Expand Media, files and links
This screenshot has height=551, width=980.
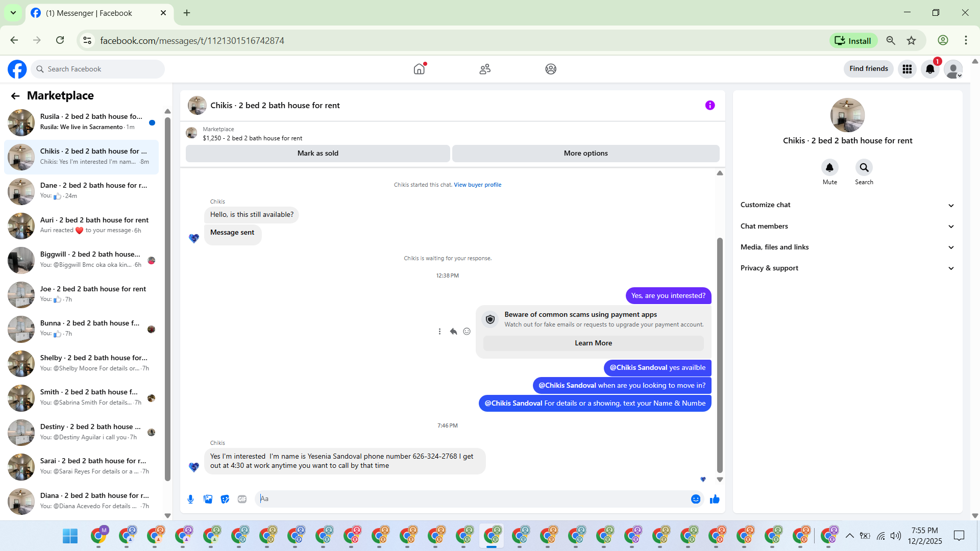pyautogui.click(x=847, y=247)
